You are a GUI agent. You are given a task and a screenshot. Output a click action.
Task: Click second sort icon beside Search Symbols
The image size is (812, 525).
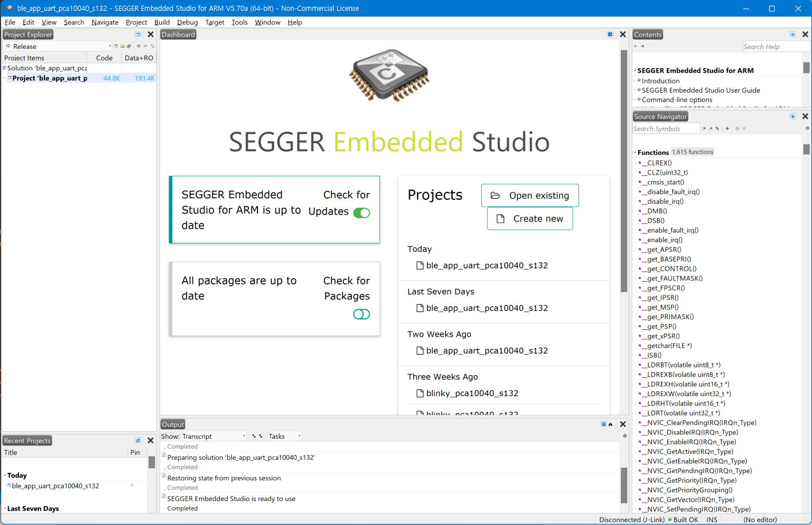click(711, 129)
